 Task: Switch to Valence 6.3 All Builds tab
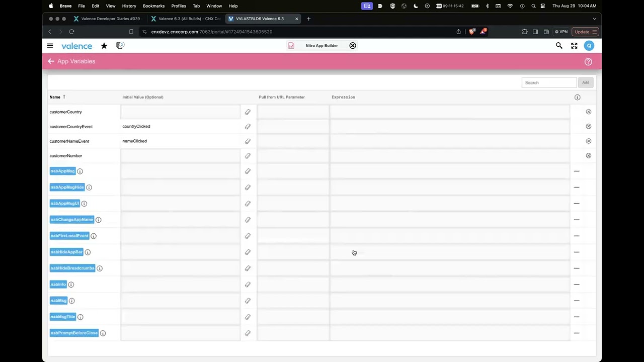pos(185,19)
